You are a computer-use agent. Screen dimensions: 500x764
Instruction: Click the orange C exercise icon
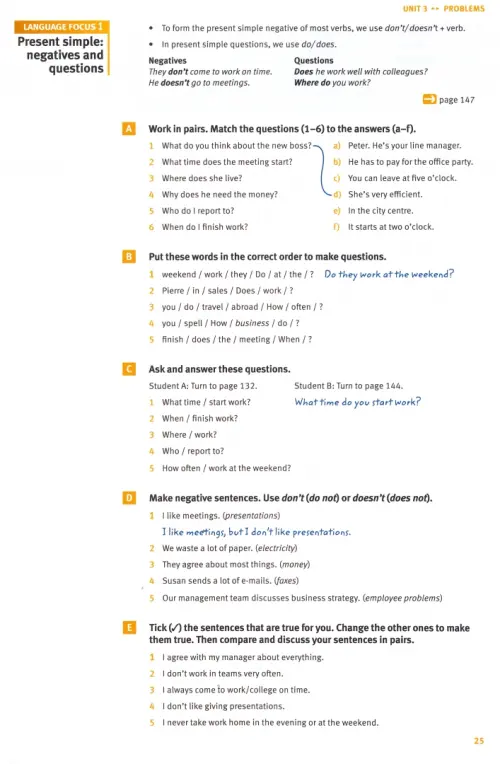[x=129, y=369]
